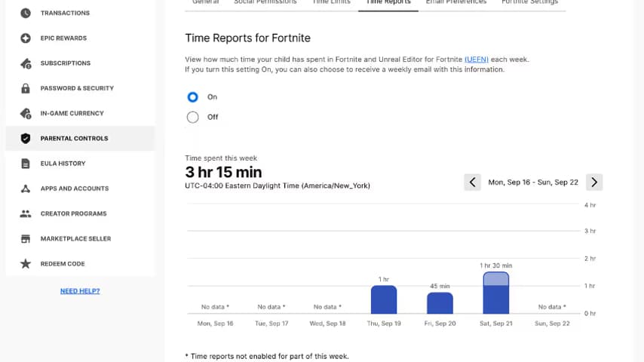Screen dimensions: 644x362
Task: Click the Fri, Sep 20 bar
Action: [x=440, y=303]
